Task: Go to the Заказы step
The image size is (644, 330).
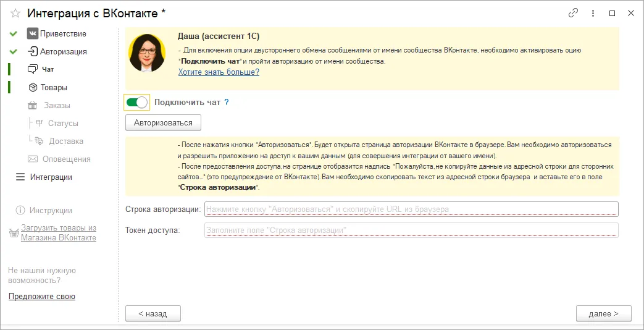Action: pyautogui.click(x=57, y=105)
